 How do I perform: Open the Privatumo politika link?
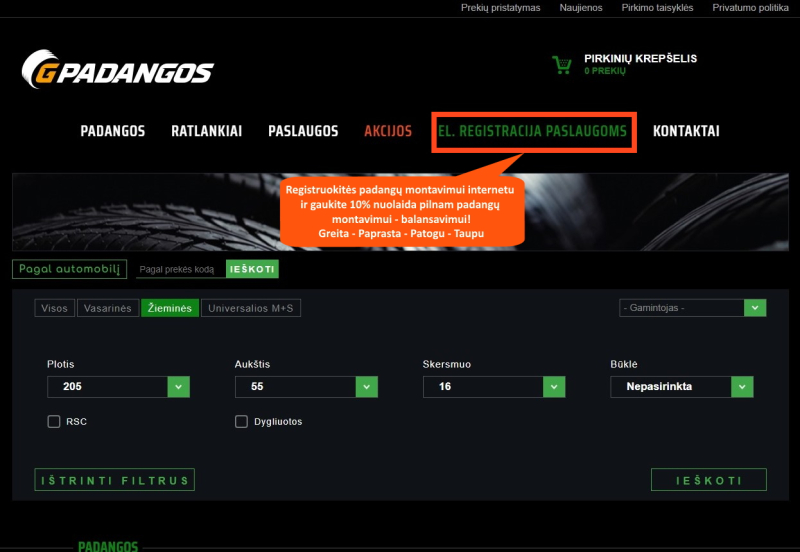coord(750,8)
